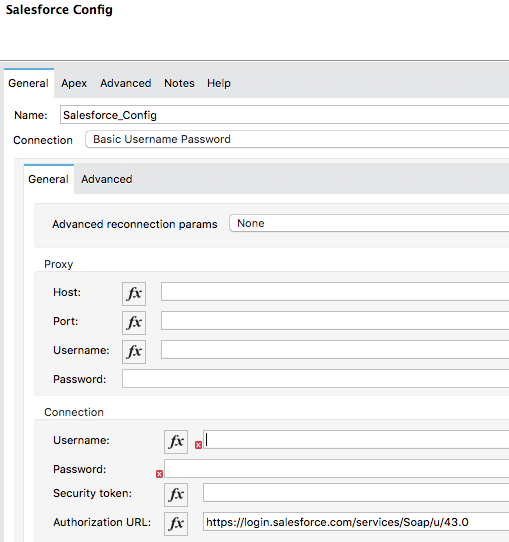The image size is (509, 542).
Task: Select the top-level General tab
Action: 29,83
